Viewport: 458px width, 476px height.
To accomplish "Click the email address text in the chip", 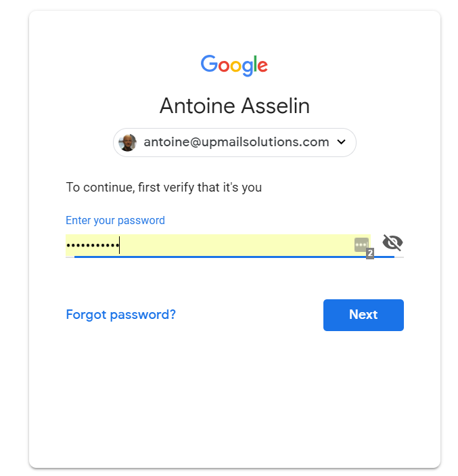I will pos(236,142).
